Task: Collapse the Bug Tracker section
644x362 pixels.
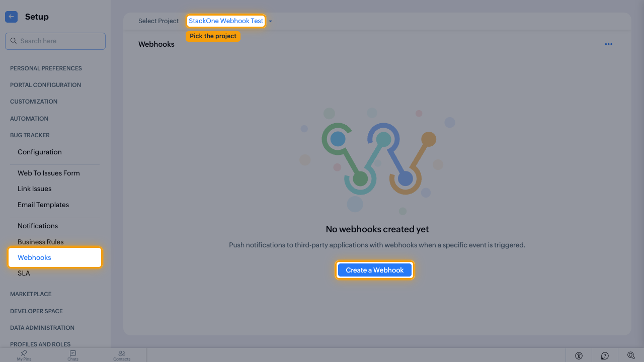Action: 30,135
